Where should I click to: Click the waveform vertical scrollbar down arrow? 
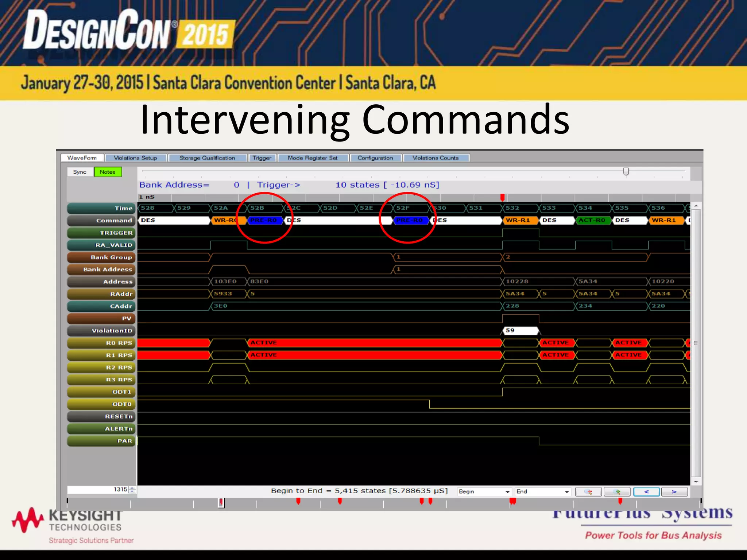point(696,482)
